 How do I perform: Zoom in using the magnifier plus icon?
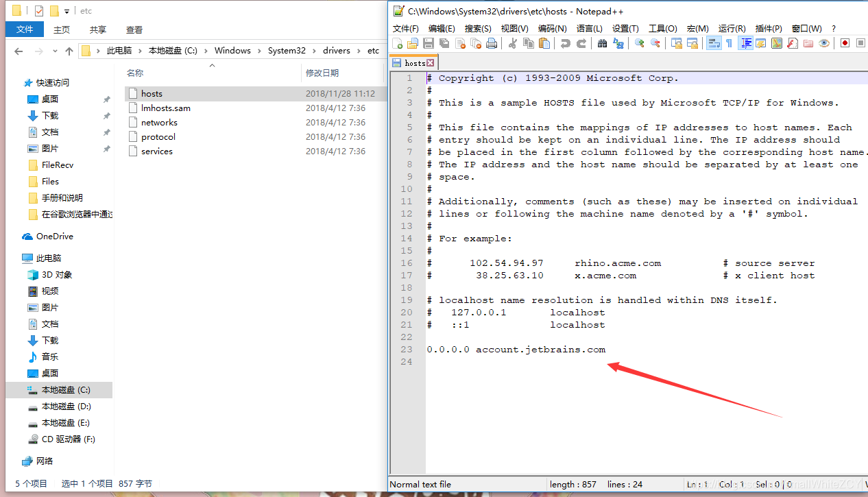pyautogui.click(x=639, y=43)
